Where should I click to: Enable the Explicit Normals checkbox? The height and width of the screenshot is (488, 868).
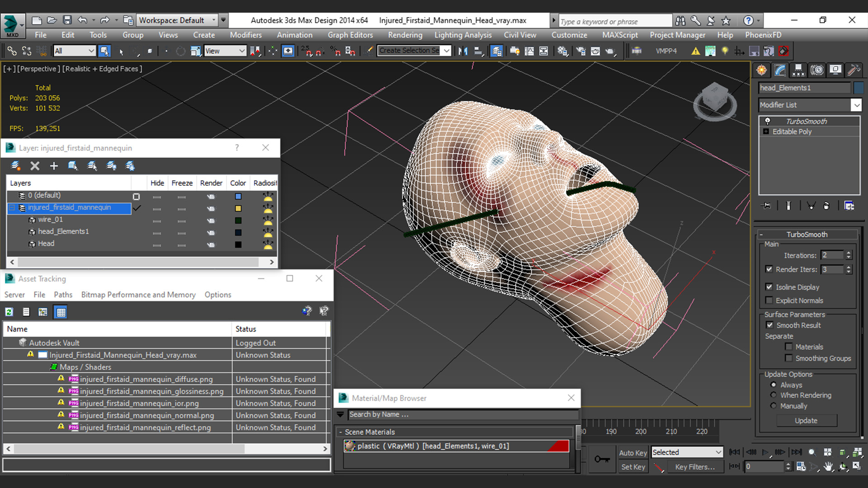(769, 300)
